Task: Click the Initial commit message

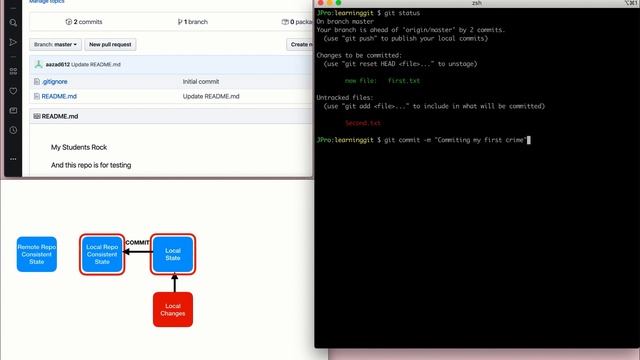Action: point(201,82)
